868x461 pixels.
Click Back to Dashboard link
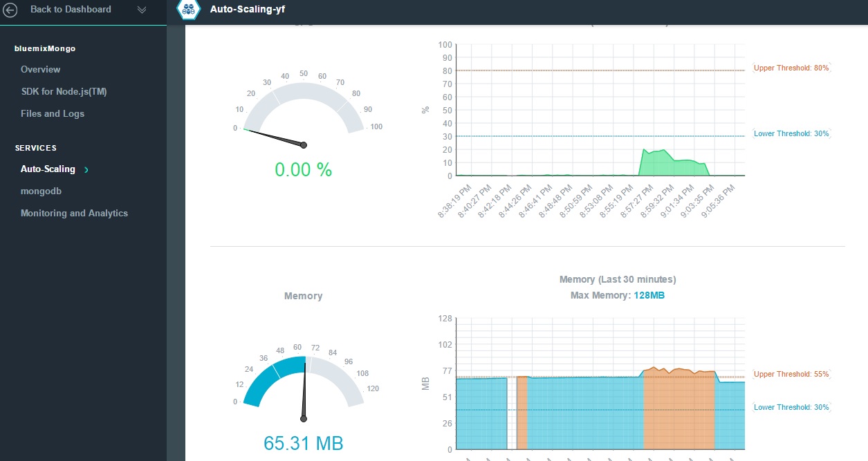(x=71, y=10)
